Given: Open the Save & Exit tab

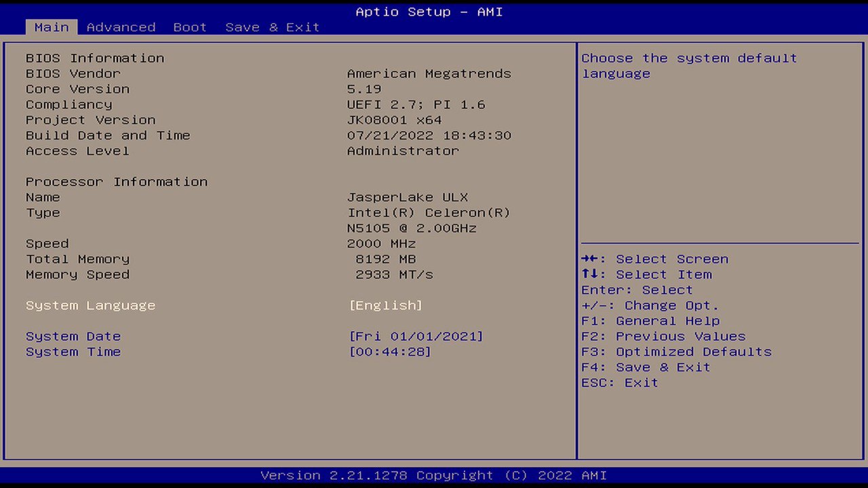Looking at the screenshot, I should tap(272, 27).
